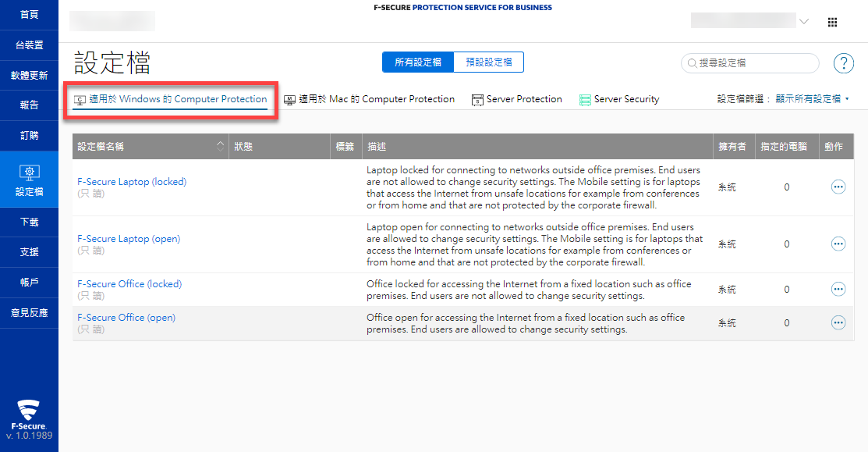Screen dimensions: 868x452
Task: Switch to 預設設定檔 toggle view
Action: pos(488,62)
